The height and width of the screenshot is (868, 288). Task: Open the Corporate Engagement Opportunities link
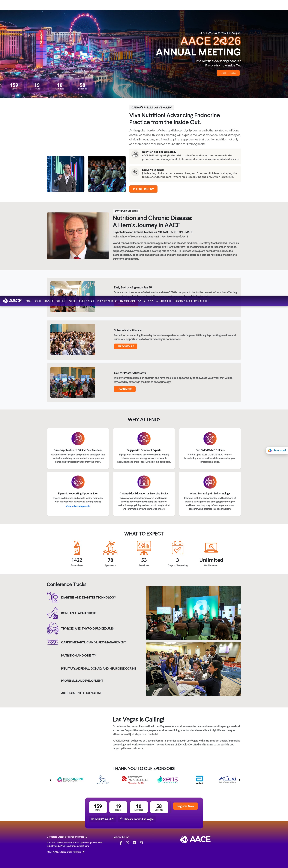click(67, 837)
